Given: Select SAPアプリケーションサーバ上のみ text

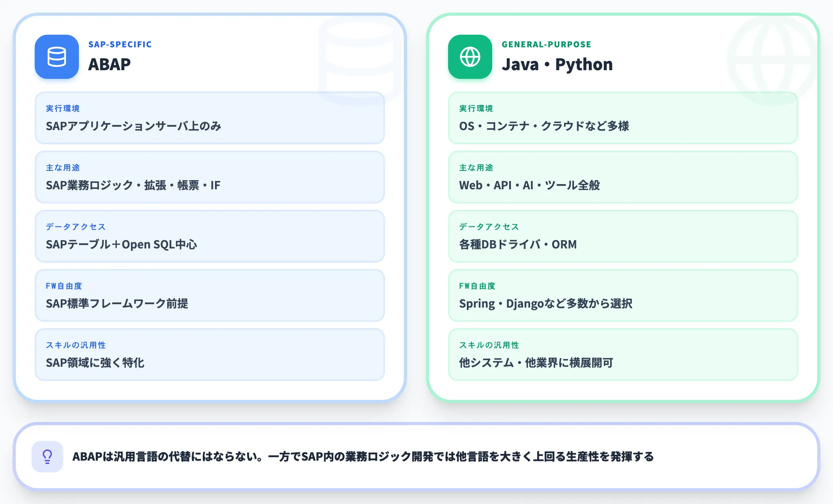Looking at the screenshot, I should click(x=133, y=126).
